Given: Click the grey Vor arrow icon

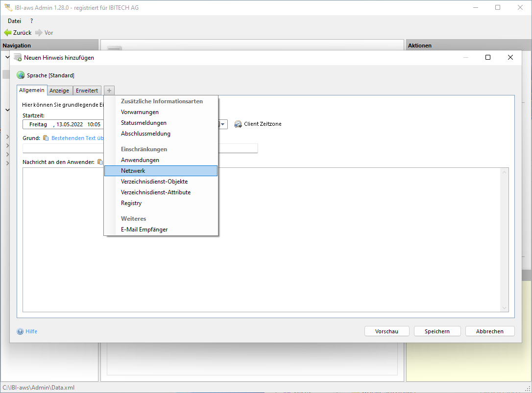Looking at the screenshot, I should [x=39, y=33].
